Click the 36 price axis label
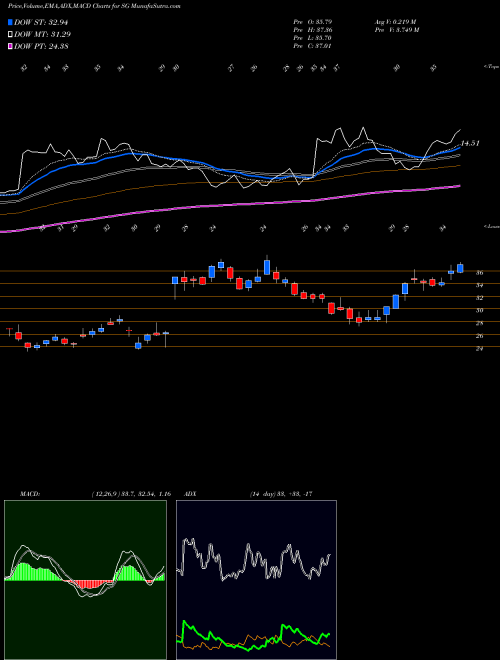This screenshot has width=500, height=660. pos(479,273)
